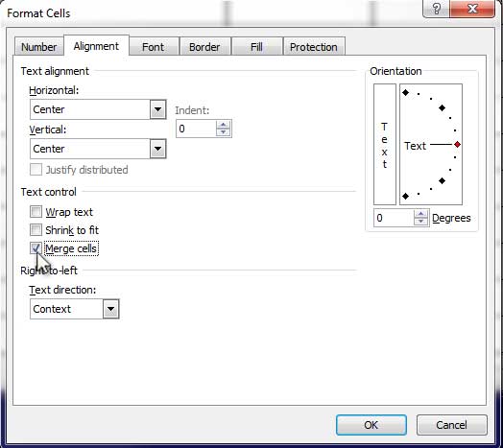Click the Degrees number input field

[394, 218]
